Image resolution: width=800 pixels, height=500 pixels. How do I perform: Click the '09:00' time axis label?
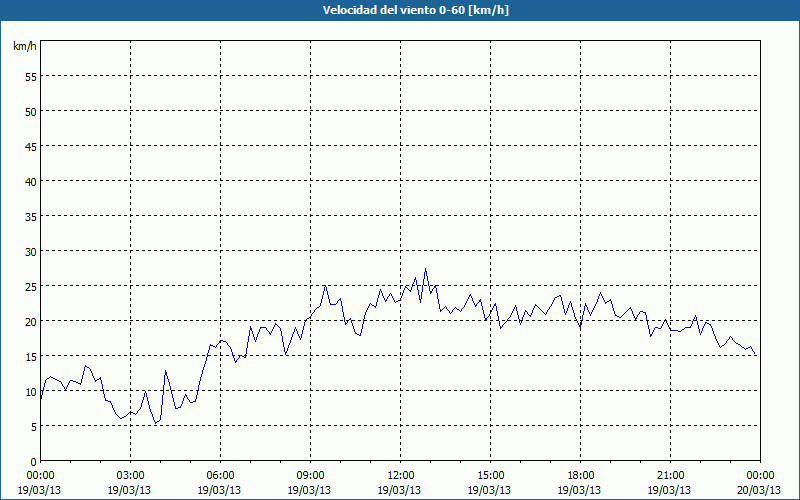(x=310, y=476)
